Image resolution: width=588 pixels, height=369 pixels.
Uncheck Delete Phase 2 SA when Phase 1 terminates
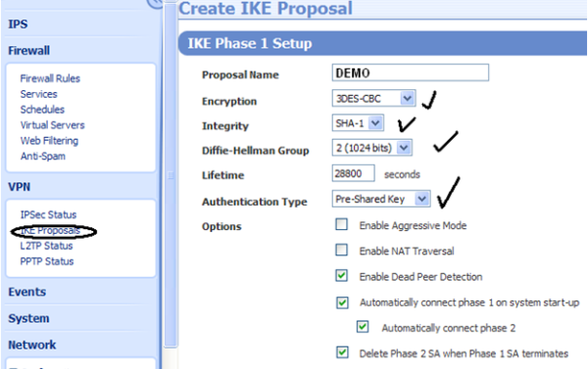342,352
